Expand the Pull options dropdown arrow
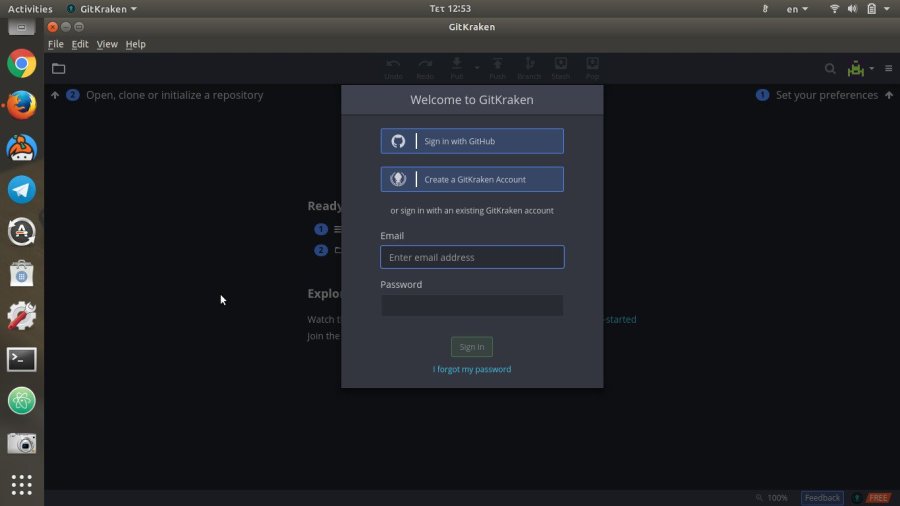Screen dimensions: 900x506 pos(476,68)
